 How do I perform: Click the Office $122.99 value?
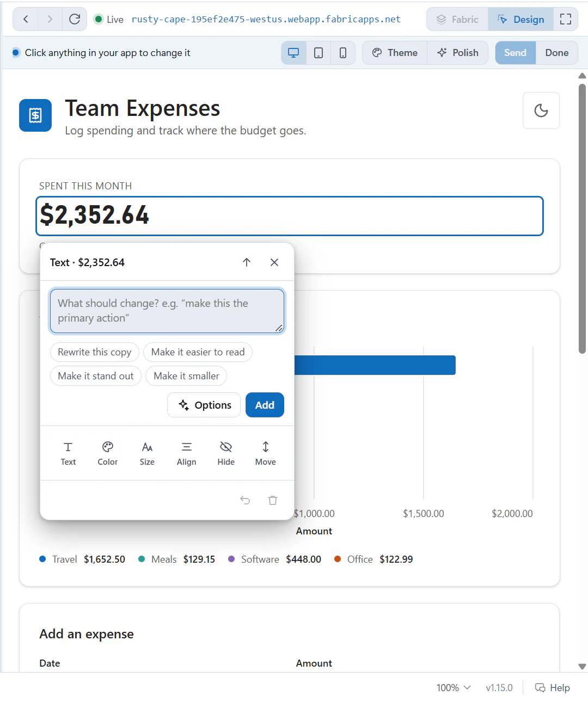[x=396, y=559]
